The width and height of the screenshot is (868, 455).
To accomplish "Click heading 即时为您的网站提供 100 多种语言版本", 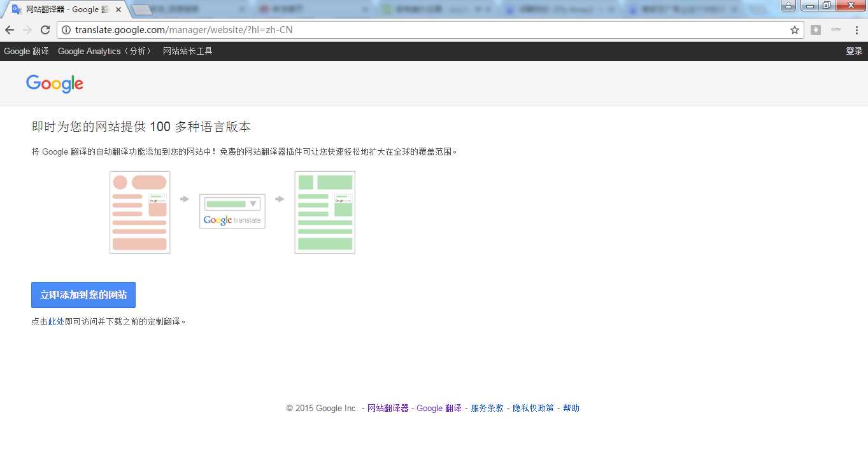I will 141,127.
